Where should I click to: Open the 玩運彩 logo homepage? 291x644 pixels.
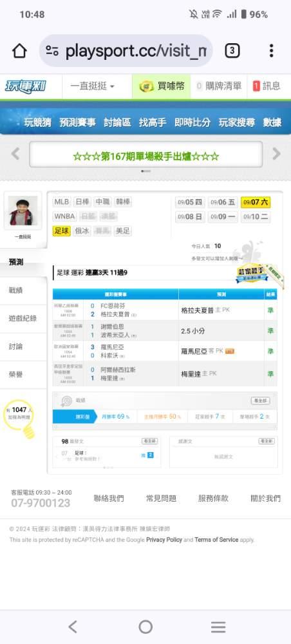(26, 86)
